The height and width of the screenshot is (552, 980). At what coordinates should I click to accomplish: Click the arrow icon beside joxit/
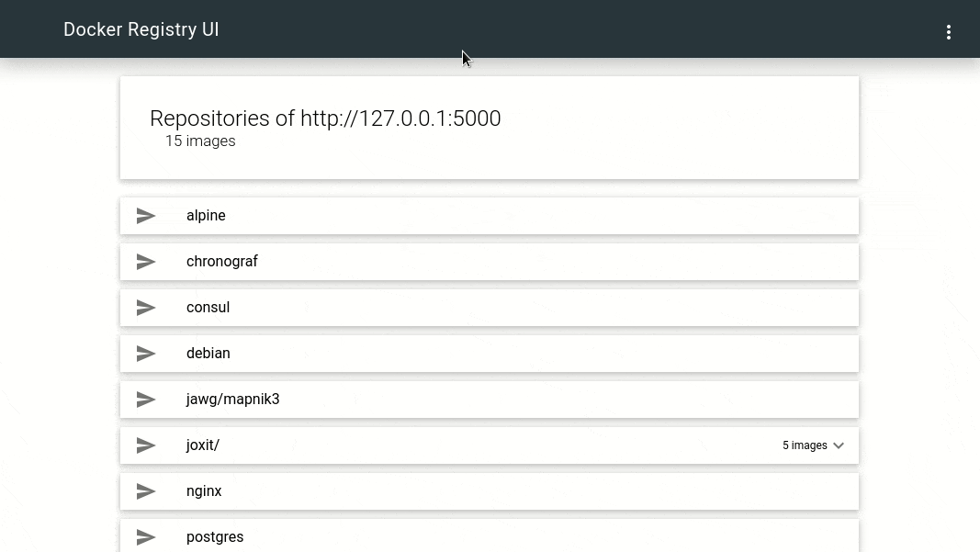(x=146, y=445)
